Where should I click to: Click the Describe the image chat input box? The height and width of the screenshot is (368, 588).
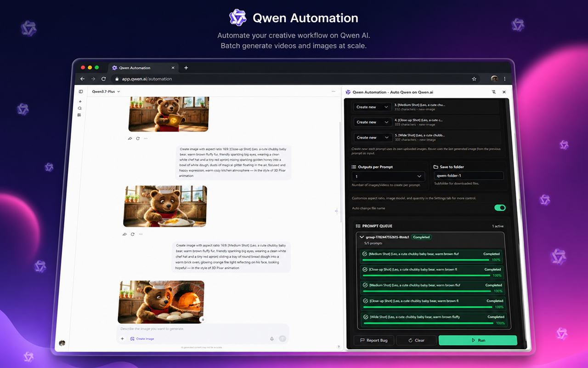click(x=202, y=329)
